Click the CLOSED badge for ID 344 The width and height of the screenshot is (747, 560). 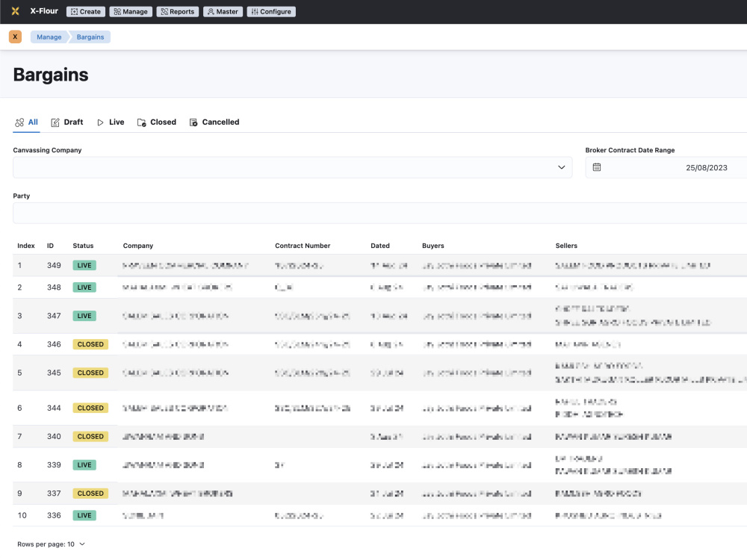[90, 408]
